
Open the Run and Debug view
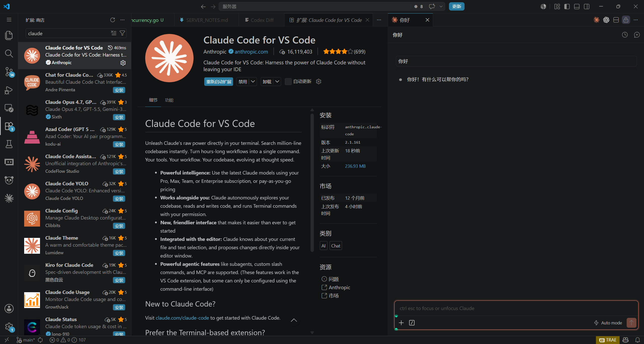(9, 90)
